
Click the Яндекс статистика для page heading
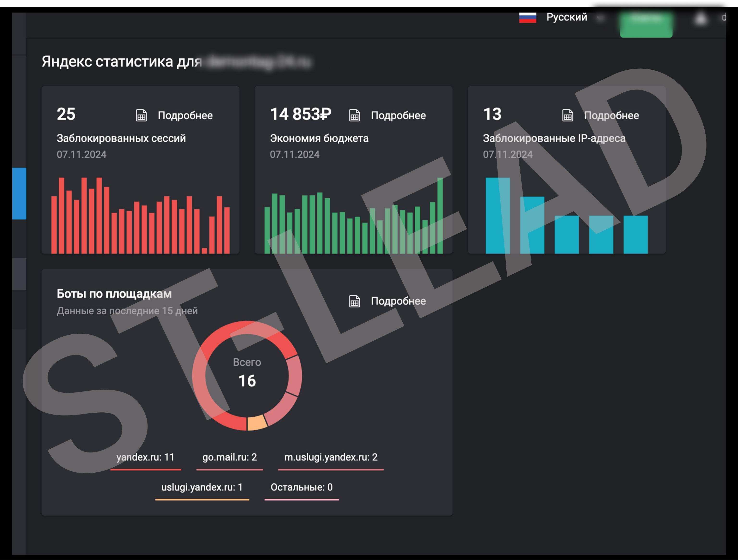(122, 62)
